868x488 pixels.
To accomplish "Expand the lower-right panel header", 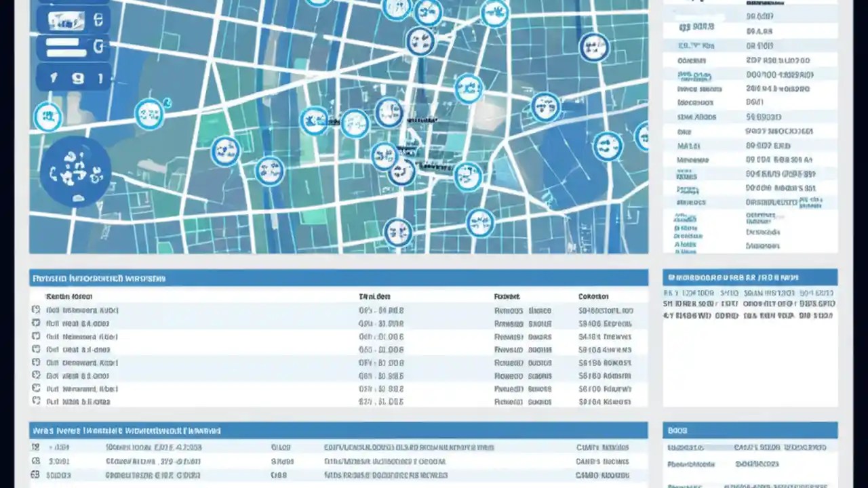I will pyautogui.click(x=750, y=430).
